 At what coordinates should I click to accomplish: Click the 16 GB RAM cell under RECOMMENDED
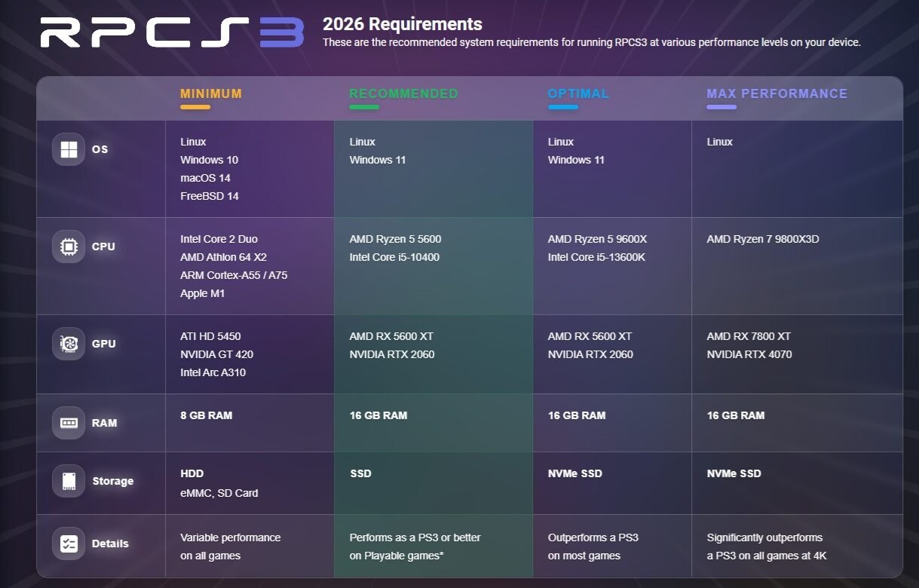coord(378,415)
